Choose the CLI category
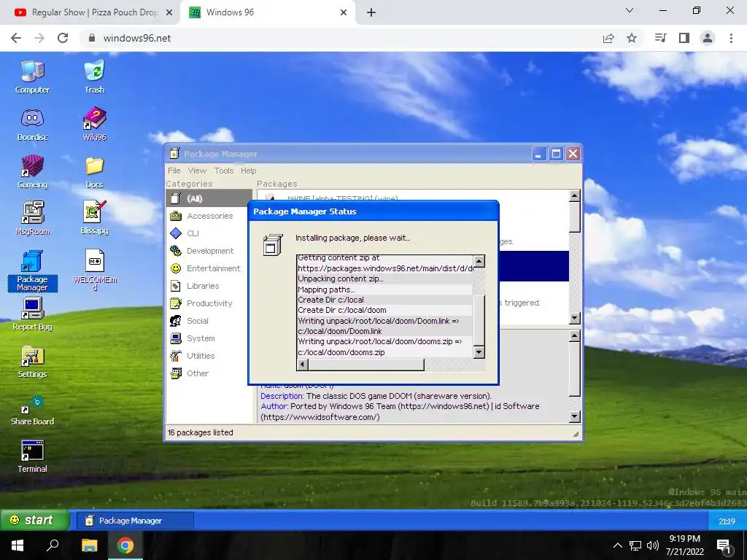The width and height of the screenshot is (747, 560). click(x=209, y=233)
